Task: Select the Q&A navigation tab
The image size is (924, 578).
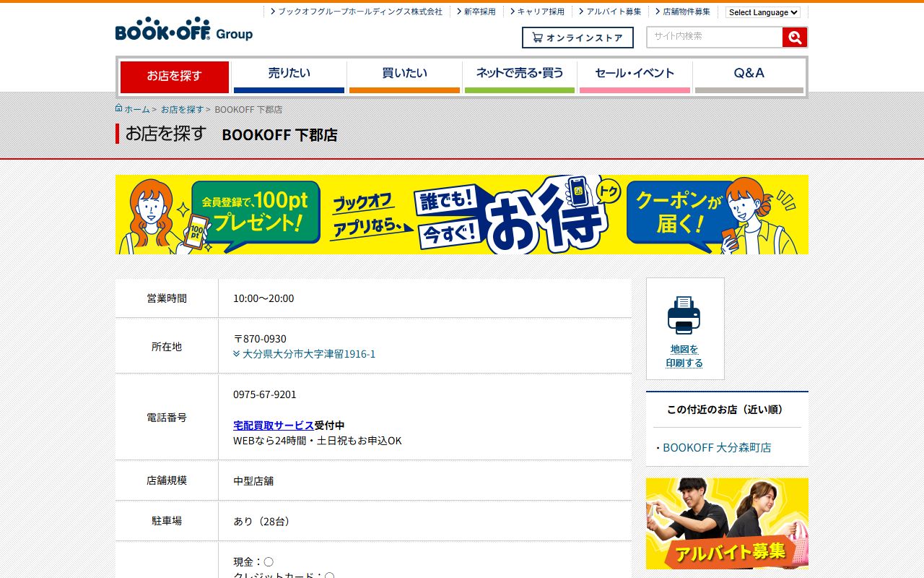Action: [749, 77]
